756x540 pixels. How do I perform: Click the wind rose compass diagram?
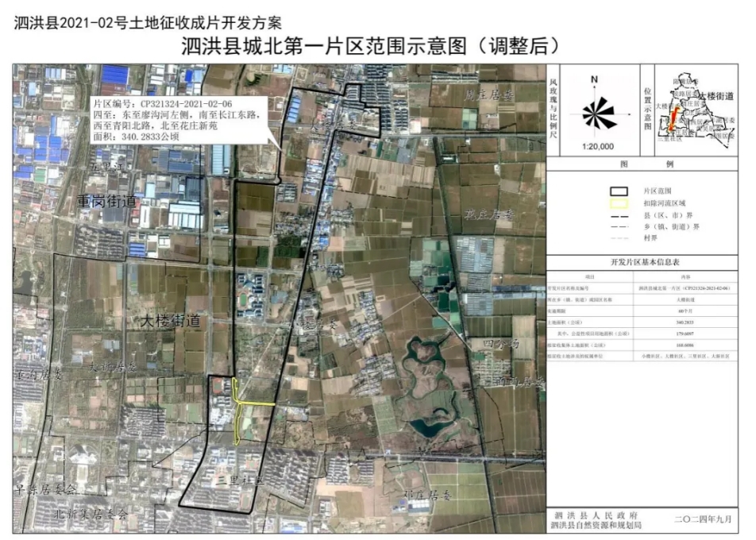(600, 114)
